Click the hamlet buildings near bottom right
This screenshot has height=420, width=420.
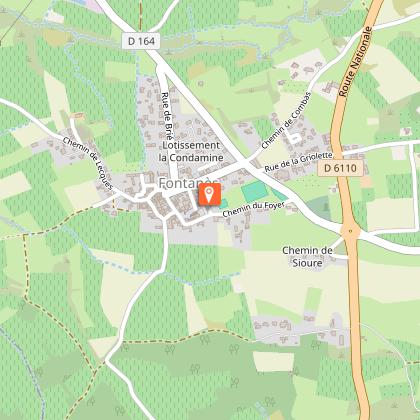[300, 330]
